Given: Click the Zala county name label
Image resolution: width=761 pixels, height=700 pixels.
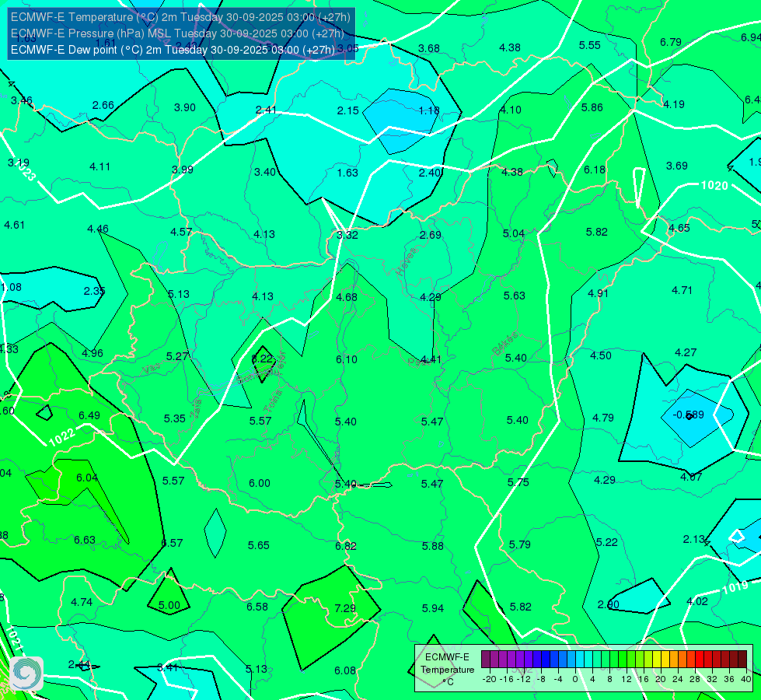Looking at the screenshot, I should coord(196,409).
